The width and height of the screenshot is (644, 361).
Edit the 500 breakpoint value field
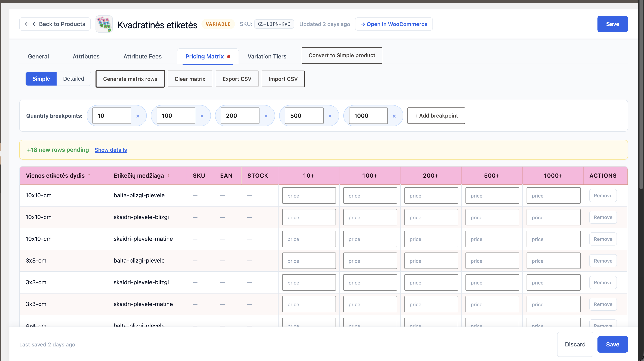(304, 115)
